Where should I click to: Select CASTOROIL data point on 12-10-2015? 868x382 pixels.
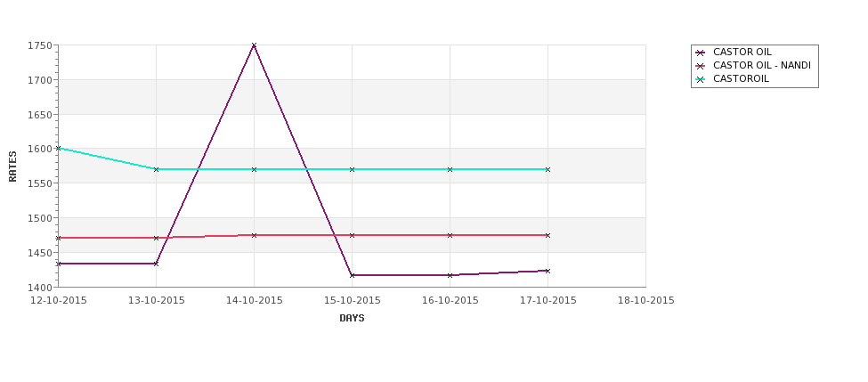point(58,149)
